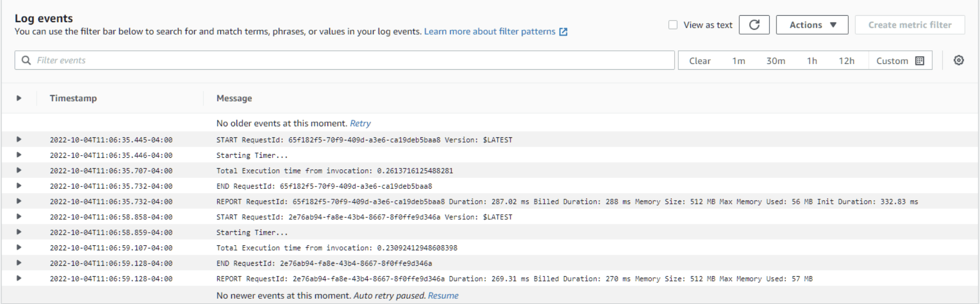Select the 1h time range
The image size is (980, 304).
(812, 61)
